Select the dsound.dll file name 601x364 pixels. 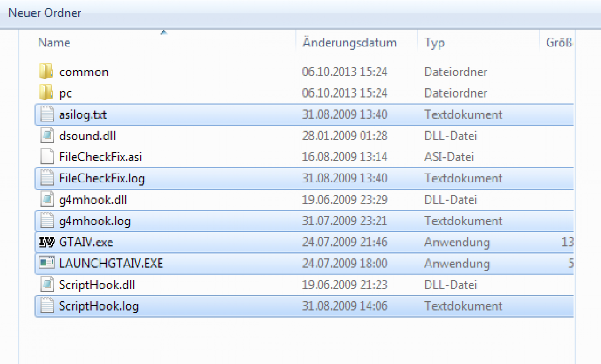(87, 136)
